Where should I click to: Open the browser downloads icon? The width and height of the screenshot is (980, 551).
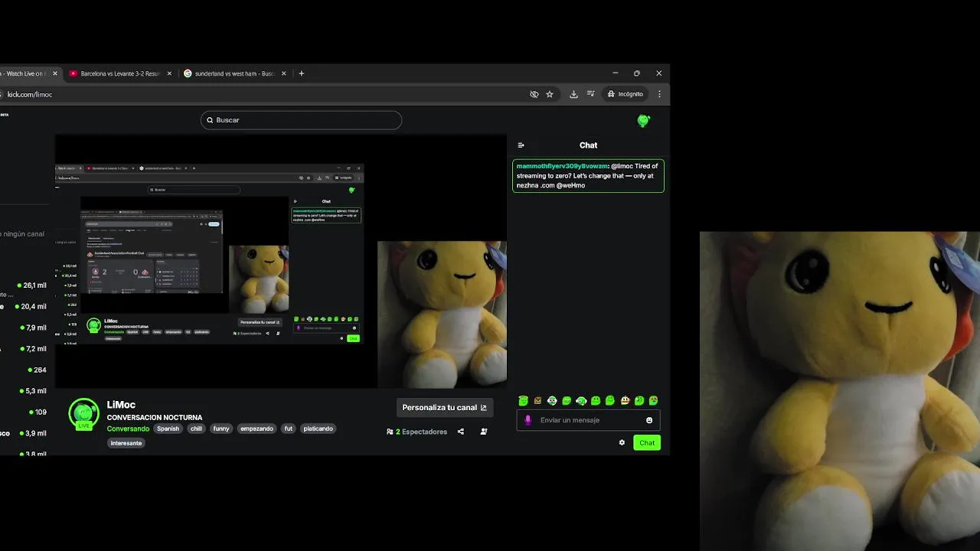[x=573, y=94]
